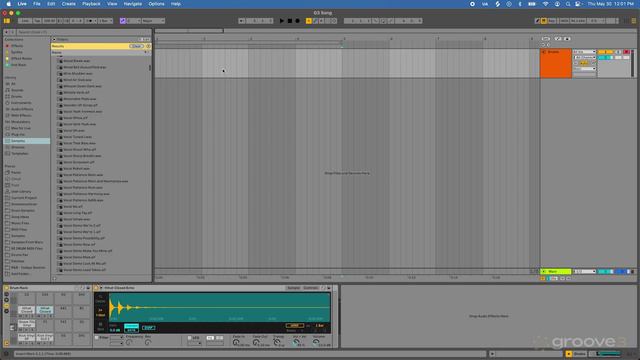The height and width of the screenshot is (360, 640).
Task: Enable the Simpler Filter checkbox
Action: [x=97, y=338]
